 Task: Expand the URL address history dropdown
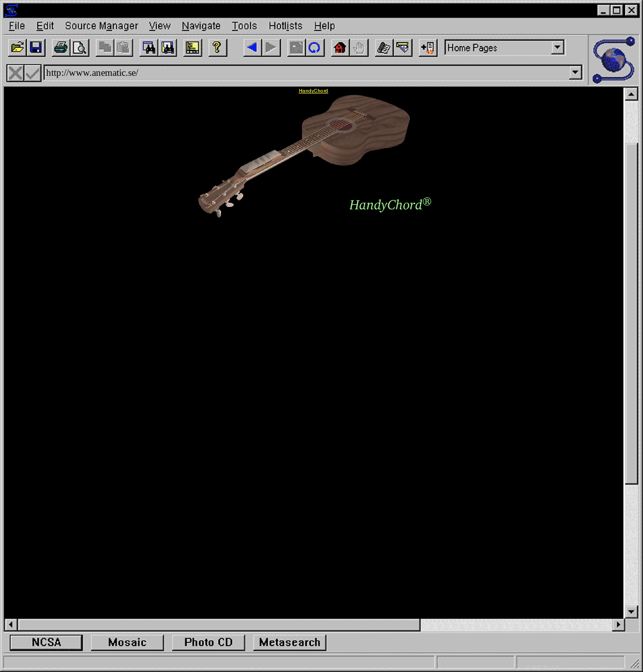pyautogui.click(x=575, y=73)
